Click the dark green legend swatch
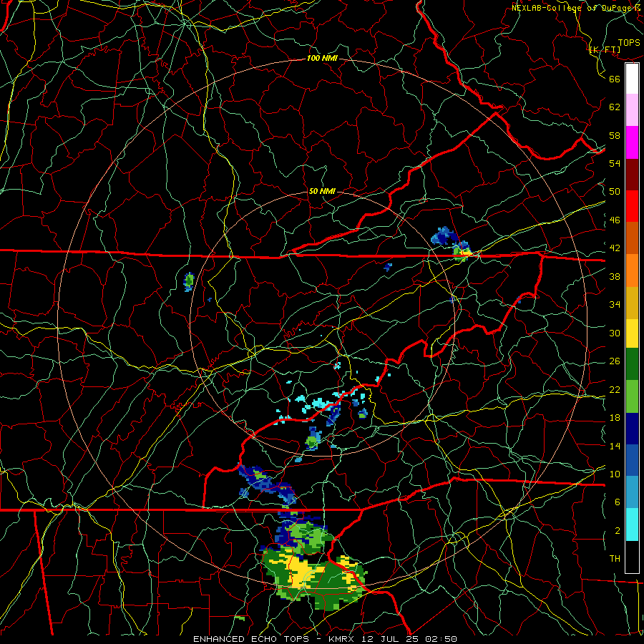The image size is (644, 644). coord(632,364)
